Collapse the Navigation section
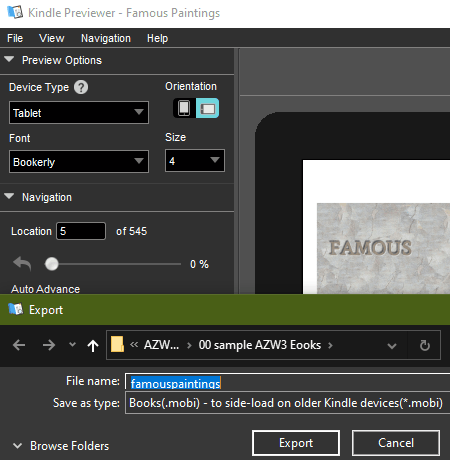 pyautogui.click(x=9, y=196)
